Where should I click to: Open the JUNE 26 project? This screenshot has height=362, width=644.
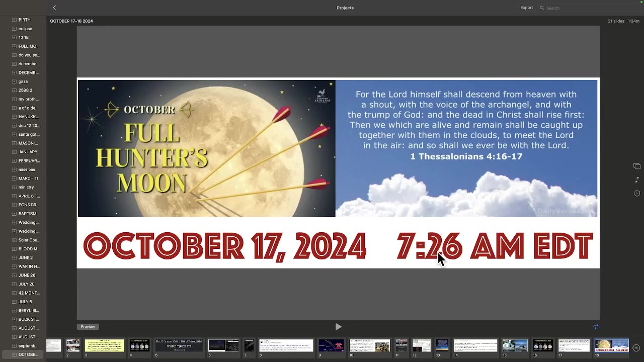tap(27, 275)
